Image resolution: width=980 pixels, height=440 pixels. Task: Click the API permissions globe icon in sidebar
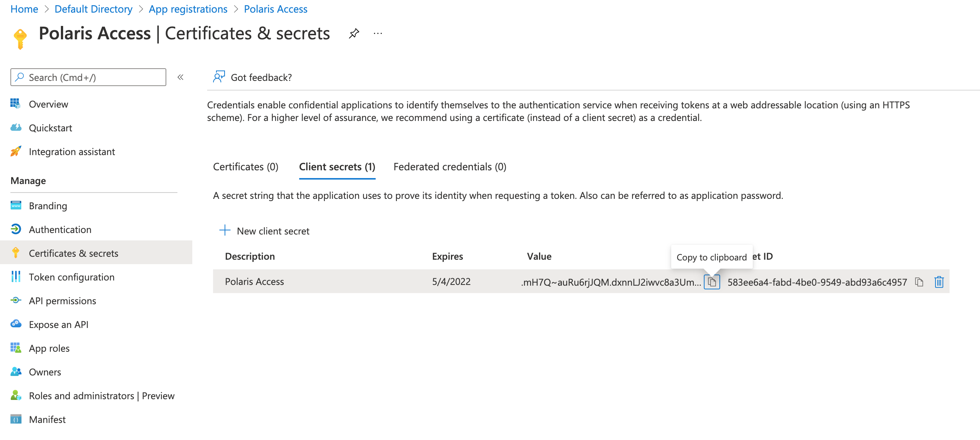click(14, 300)
